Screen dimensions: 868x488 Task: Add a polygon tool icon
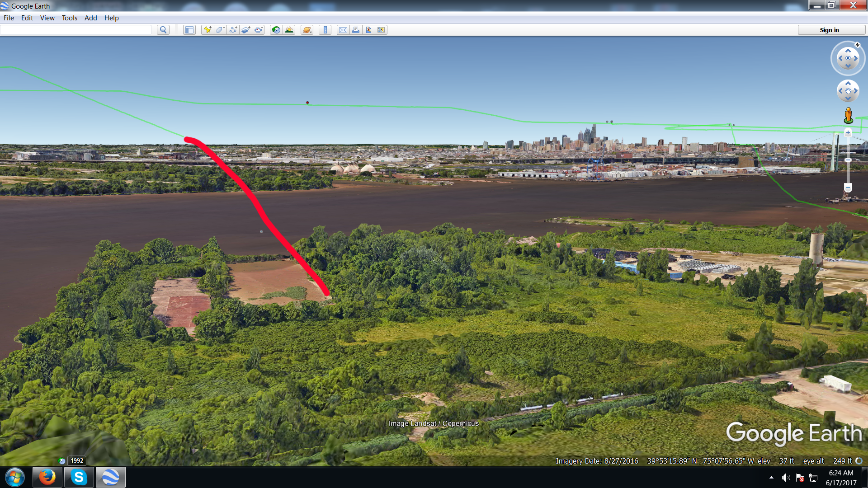click(220, 30)
